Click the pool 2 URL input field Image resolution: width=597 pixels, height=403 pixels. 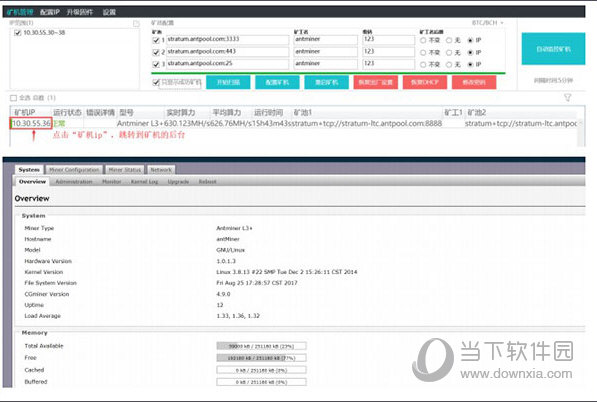click(227, 52)
